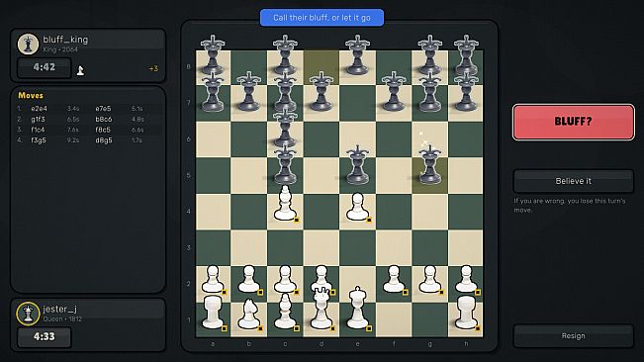Click the bluff_king username

65,40
